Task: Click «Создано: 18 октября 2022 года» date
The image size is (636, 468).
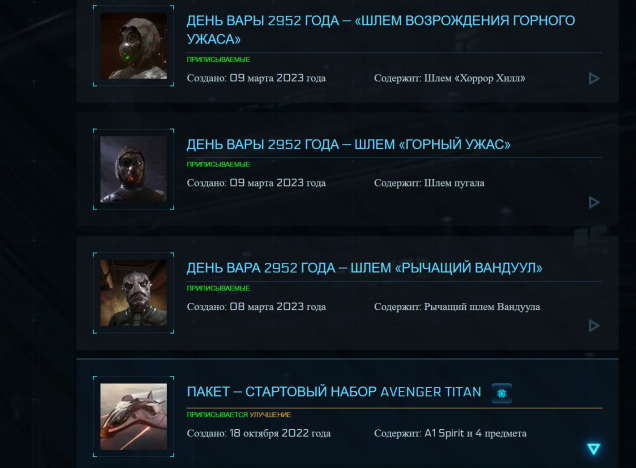Action: point(258,434)
